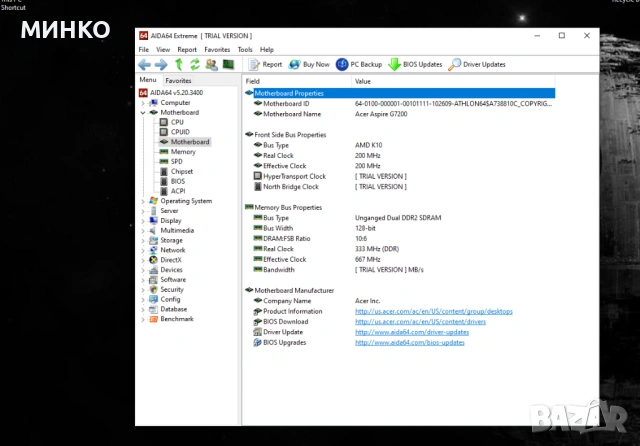
Task: Collapse the Motherboard tree node
Action: [x=143, y=113]
